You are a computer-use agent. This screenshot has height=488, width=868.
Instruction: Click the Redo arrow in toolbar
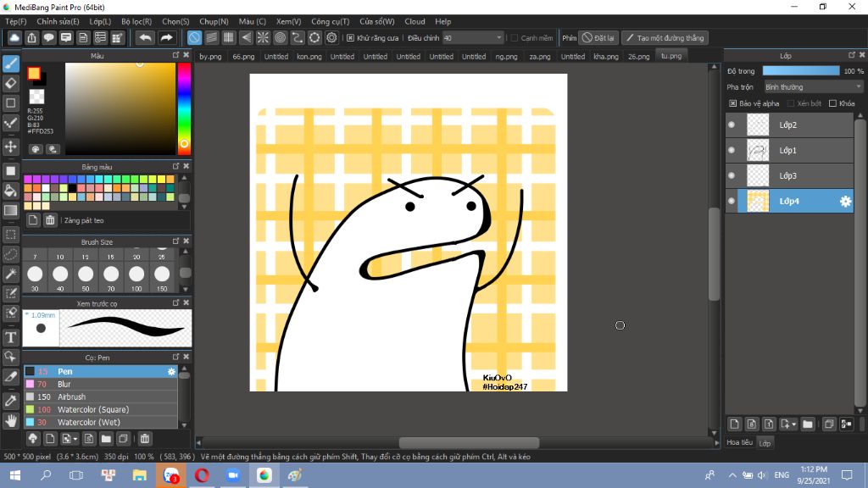click(x=167, y=38)
